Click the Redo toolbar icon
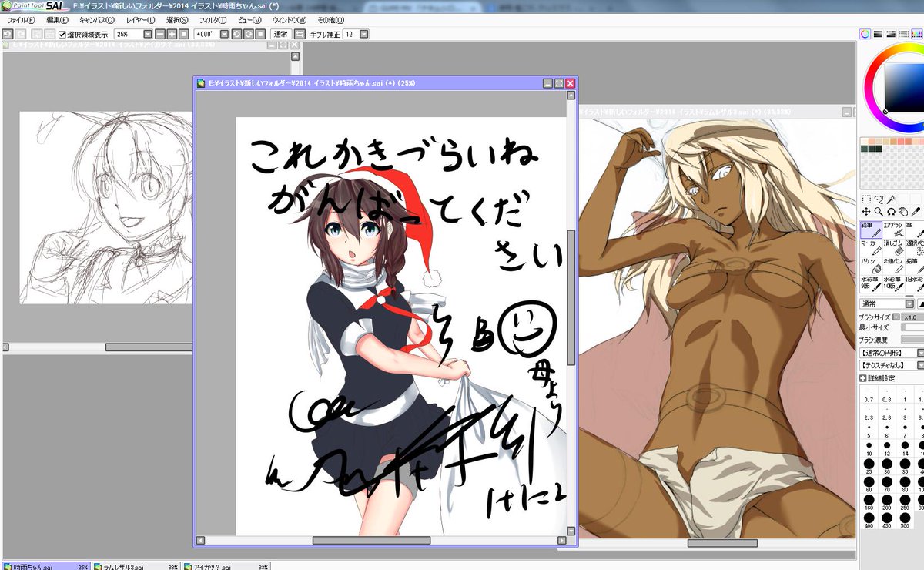Viewport: 924px width, 570px height. point(21,35)
